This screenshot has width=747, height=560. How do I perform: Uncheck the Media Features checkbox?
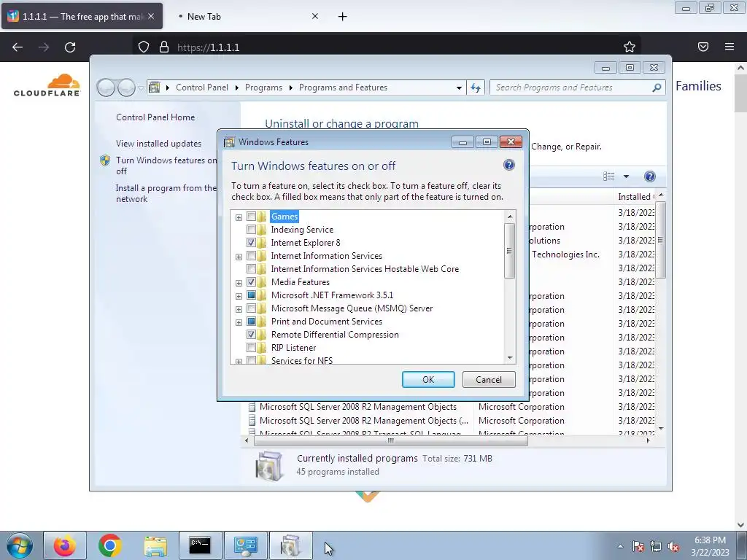[x=251, y=282]
